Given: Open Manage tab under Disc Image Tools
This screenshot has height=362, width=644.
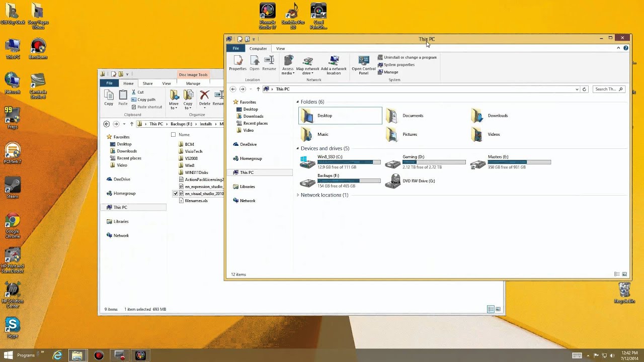Looking at the screenshot, I should (193, 83).
